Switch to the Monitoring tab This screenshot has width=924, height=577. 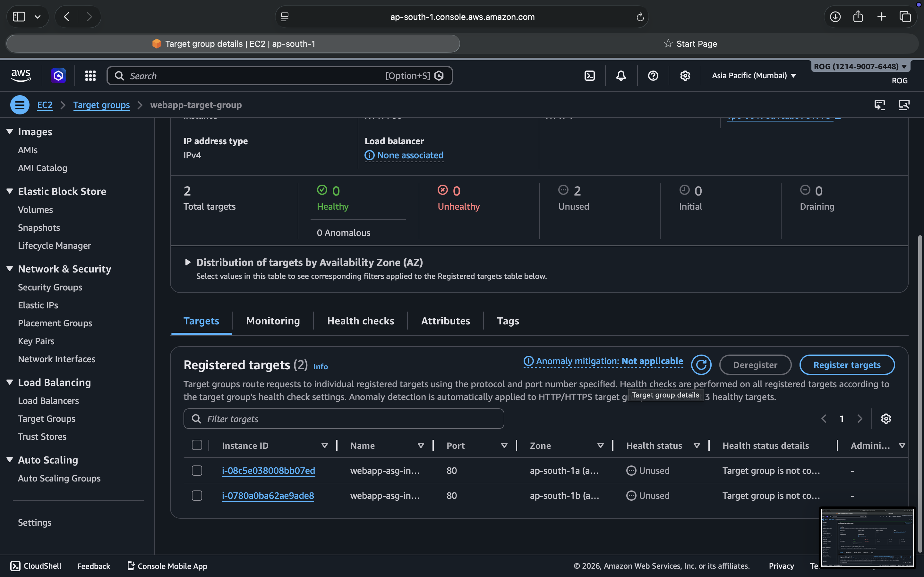[273, 321]
